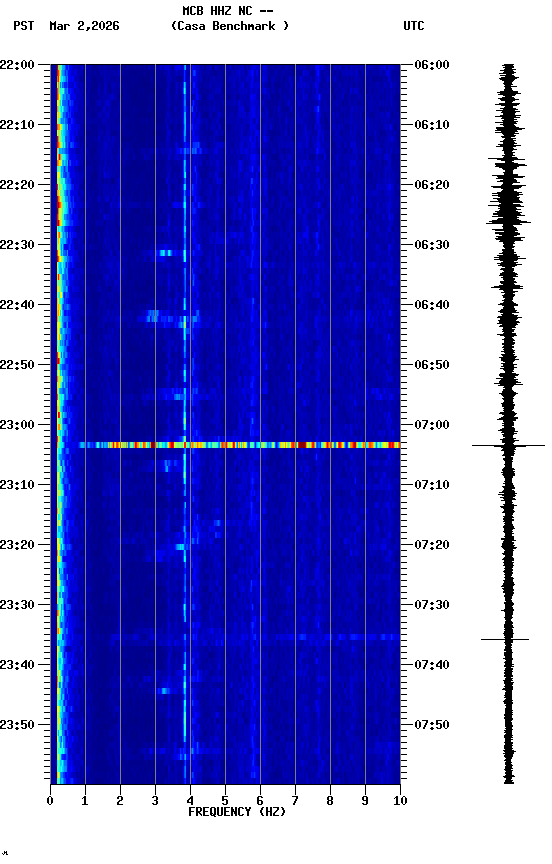Click the 07:30 UTC time label
This screenshot has height=864, width=552.
tap(432, 605)
